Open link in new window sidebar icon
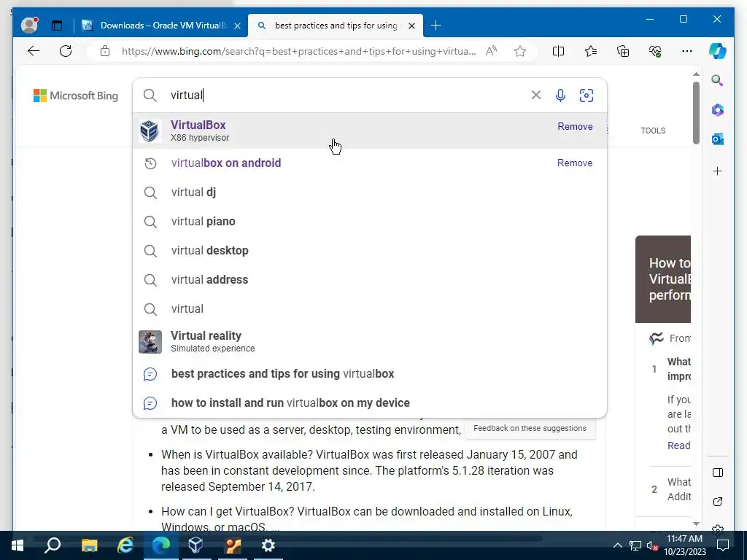The width and height of the screenshot is (747, 560). [x=718, y=502]
